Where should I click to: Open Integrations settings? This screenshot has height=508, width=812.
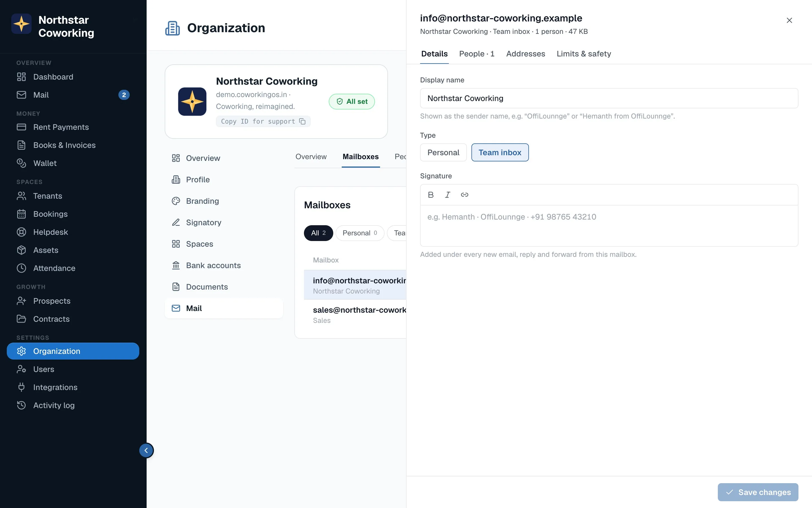(73, 387)
